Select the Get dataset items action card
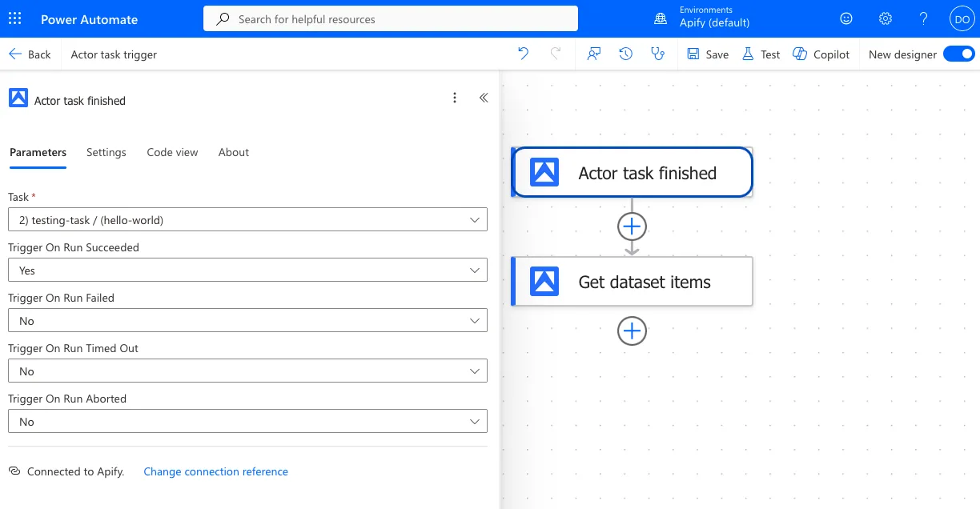Image resolution: width=980 pixels, height=509 pixels. coord(632,281)
